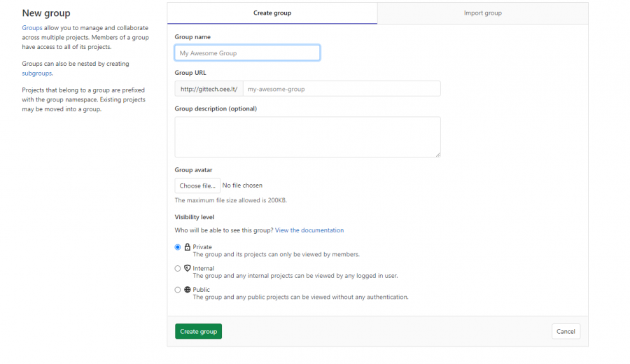Click Choose file for group avatar
This screenshot has height=364, width=630.
tap(197, 185)
